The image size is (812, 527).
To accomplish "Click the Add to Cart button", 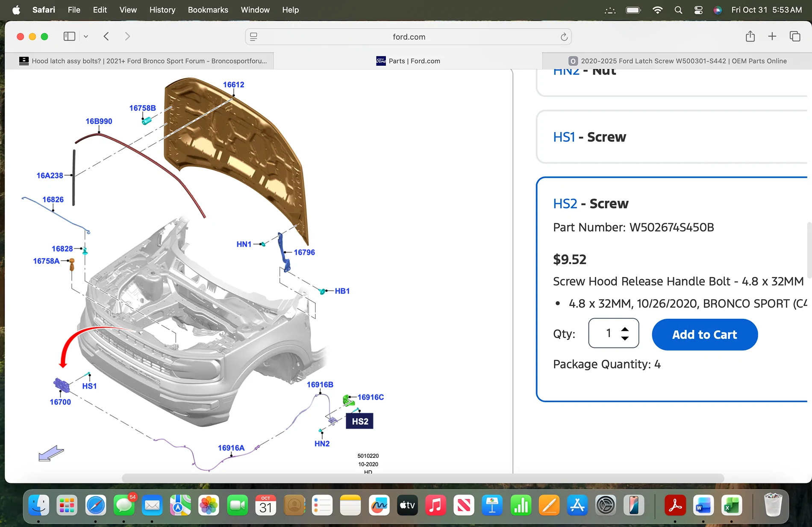I will (704, 335).
